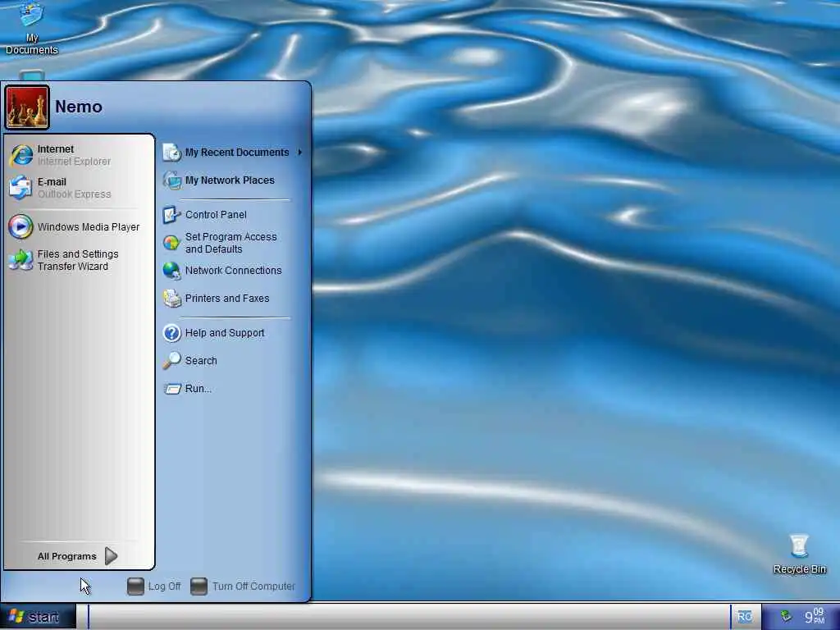The height and width of the screenshot is (630, 840).
Task: Click the Run icon
Action: (172, 388)
